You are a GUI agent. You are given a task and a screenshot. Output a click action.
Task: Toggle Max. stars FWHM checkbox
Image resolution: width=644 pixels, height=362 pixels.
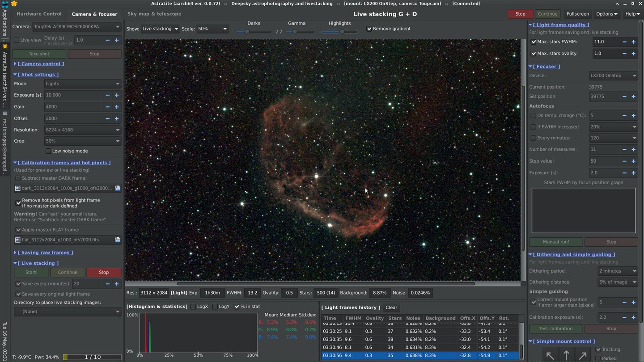(x=534, y=42)
